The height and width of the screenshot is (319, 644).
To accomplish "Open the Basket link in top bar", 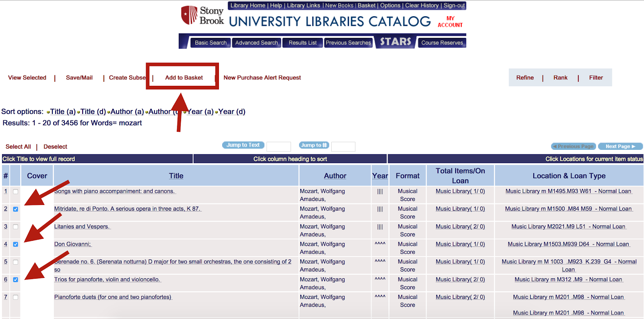I will pos(367,6).
